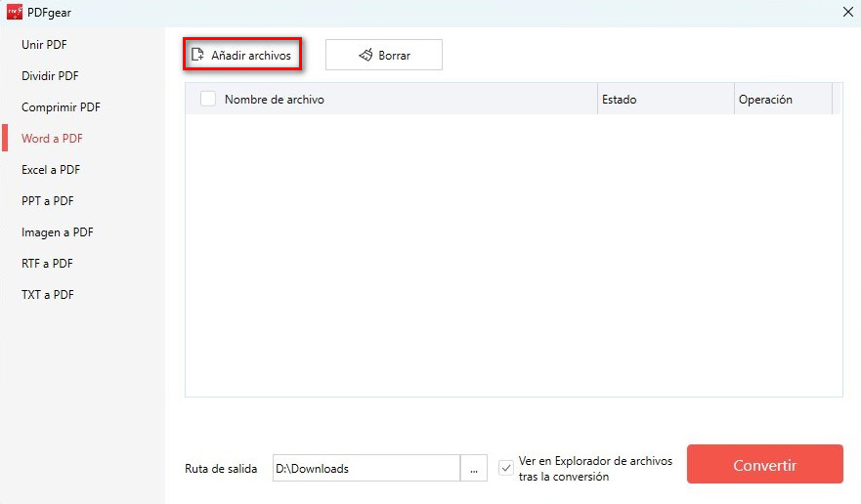This screenshot has height=504, width=861.
Task: Browse output folder with the ... button
Action: point(474,468)
